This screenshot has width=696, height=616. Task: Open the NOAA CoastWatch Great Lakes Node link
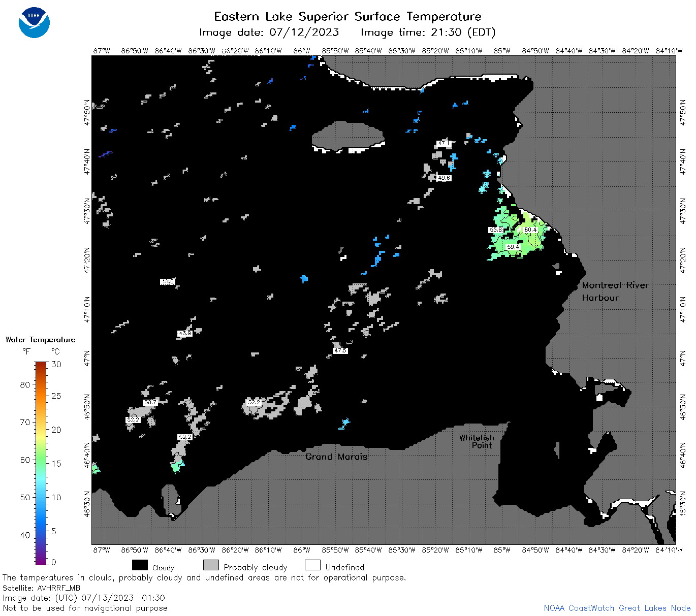[617, 608]
